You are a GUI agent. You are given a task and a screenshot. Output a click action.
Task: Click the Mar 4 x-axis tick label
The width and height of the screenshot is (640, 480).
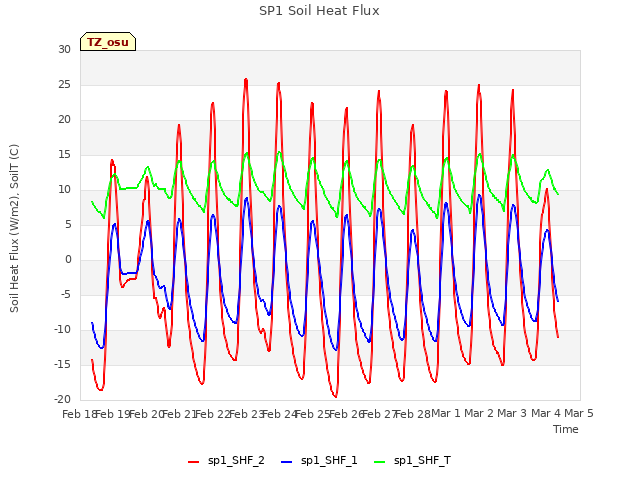[546, 413]
